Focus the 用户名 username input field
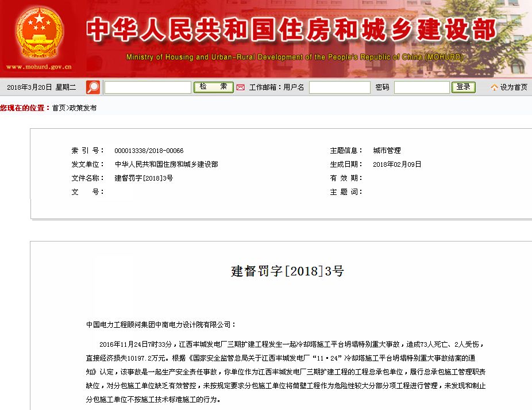The width and height of the screenshot is (532, 410). pyautogui.click(x=340, y=87)
